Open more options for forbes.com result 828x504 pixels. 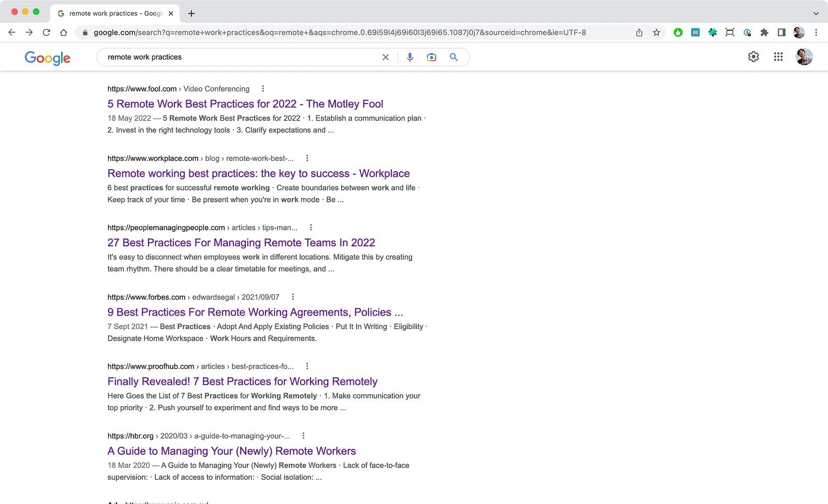click(293, 297)
